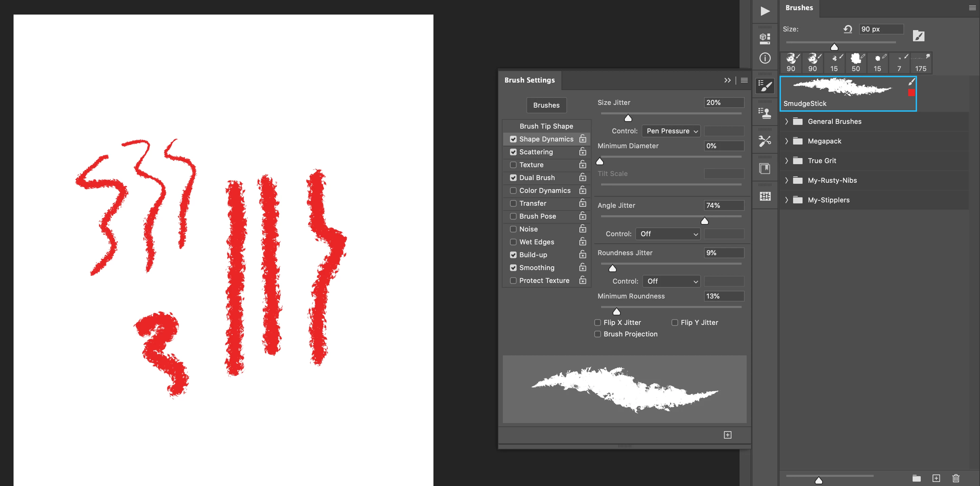This screenshot has width=980, height=486.
Task: Enable the Texture checkbox
Action: point(513,165)
